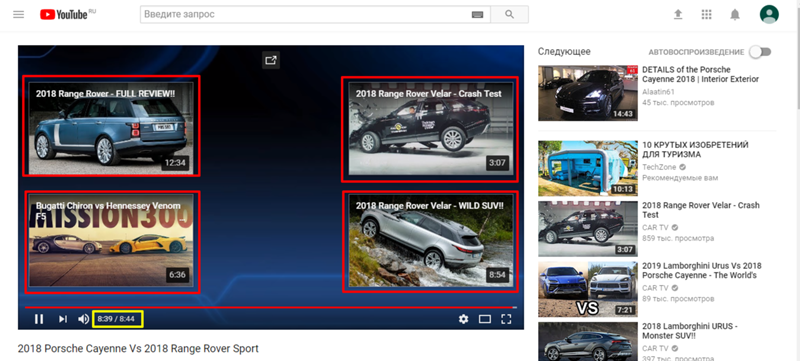Switch to theater mode icon

[x=485, y=319]
